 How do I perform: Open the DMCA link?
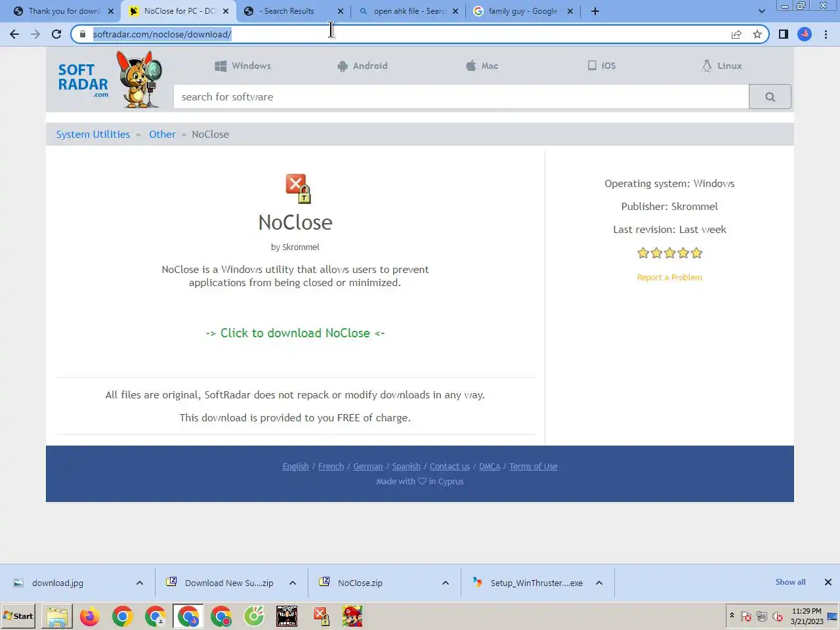pos(490,467)
